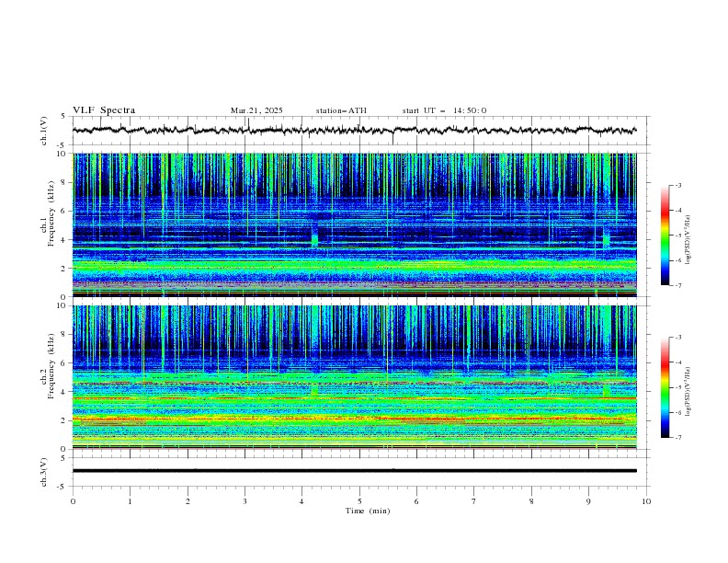Screen dimensions: 728x563
Task: Click the ch.3(V) flat waveform trace
Action: [x=354, y=471]
